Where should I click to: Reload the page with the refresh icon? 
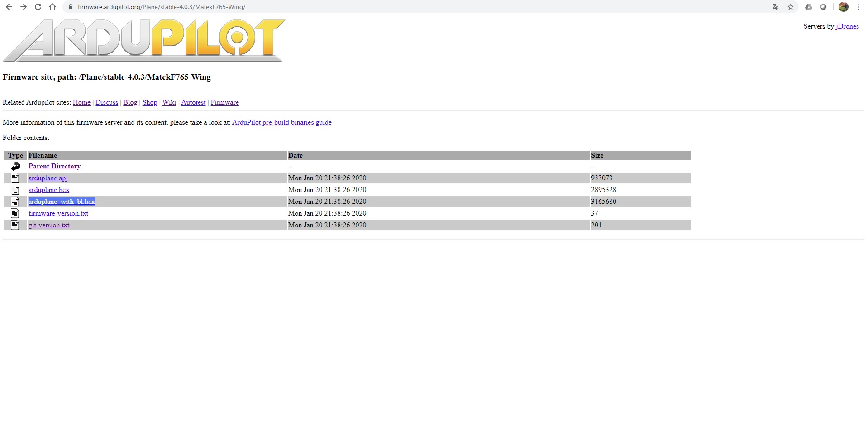coord(38,7)
